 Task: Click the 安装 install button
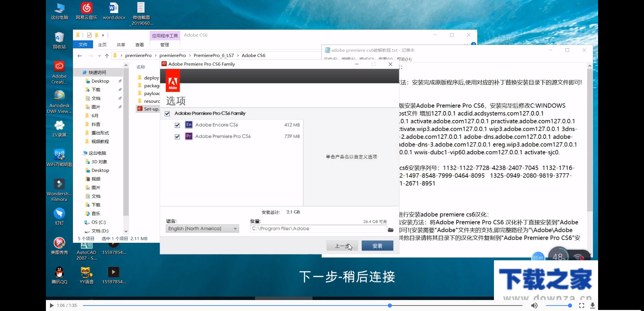coord(377,246)
